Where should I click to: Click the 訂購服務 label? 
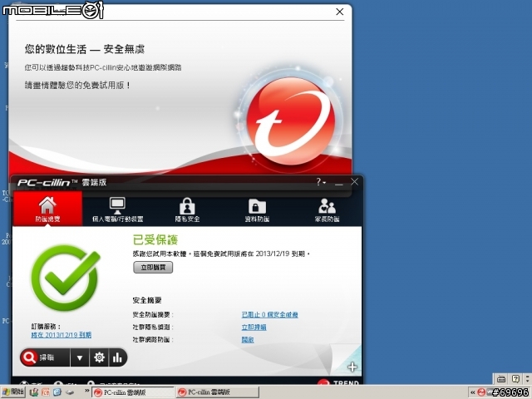46,327
